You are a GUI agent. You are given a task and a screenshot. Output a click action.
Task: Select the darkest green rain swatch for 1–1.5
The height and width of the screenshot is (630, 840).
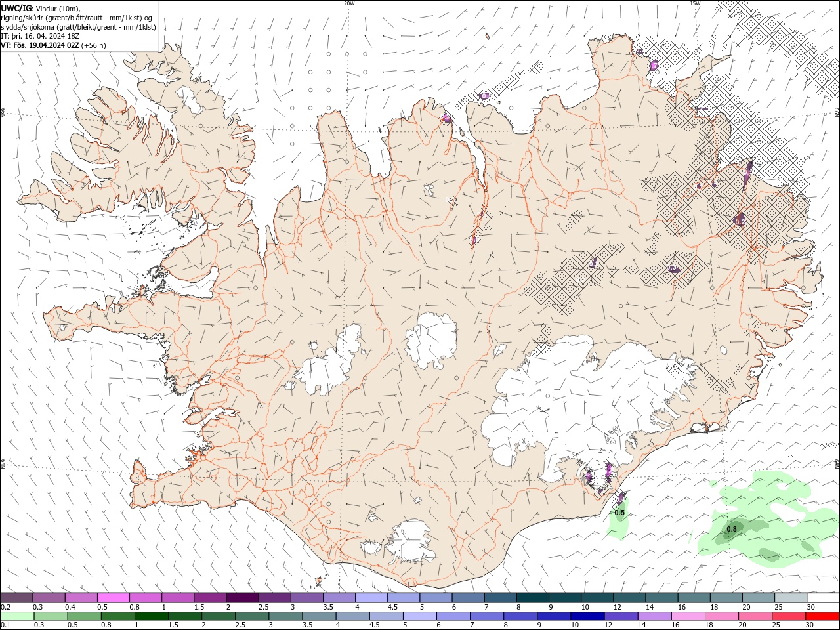pyautogui.click(x=151, y=616)
